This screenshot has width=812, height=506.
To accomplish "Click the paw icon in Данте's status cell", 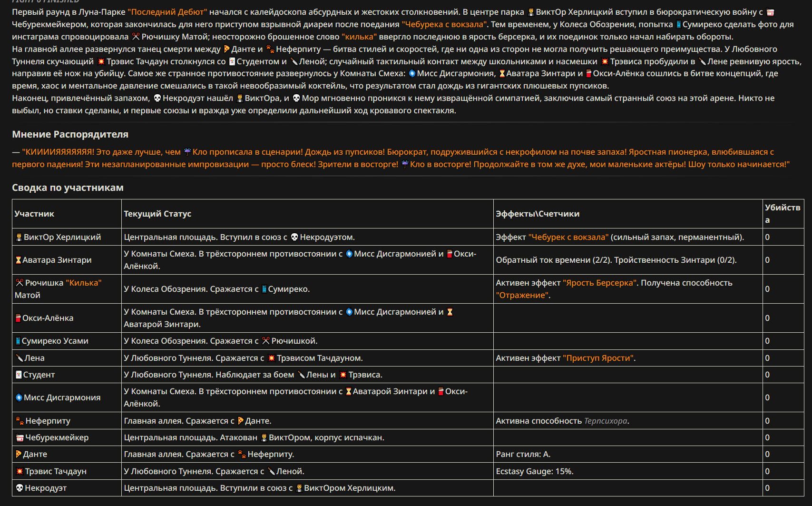I will (242, 454).
